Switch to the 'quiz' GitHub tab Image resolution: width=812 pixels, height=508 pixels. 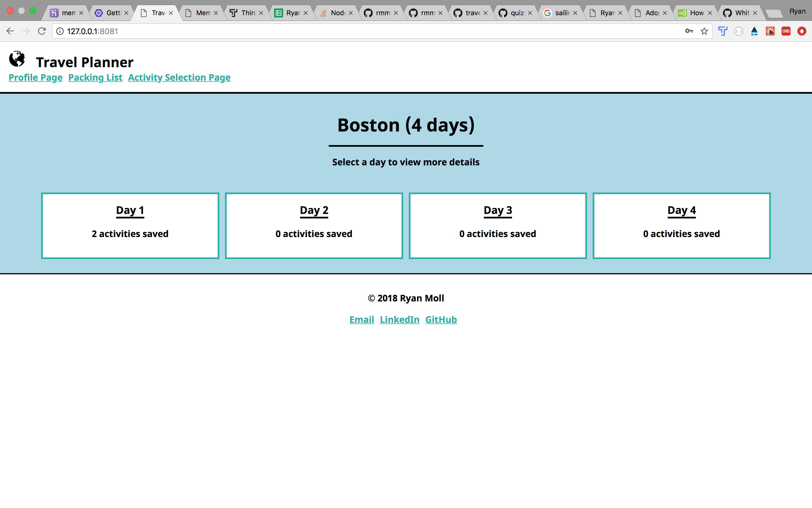pyautogui.click(x=516, y=13)
